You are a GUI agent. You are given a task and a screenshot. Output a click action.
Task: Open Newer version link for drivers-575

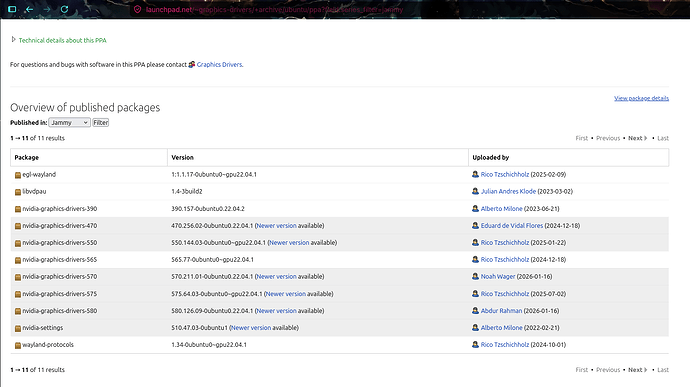286,294
